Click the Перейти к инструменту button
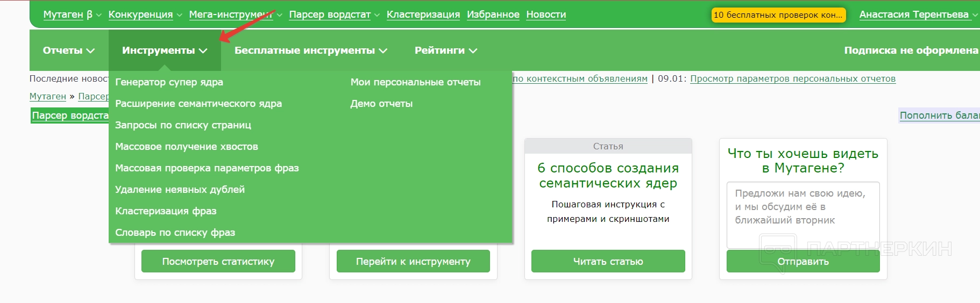The height and width of the screenshot is (303, 980). pyautogui.click(x=413, y=261)
